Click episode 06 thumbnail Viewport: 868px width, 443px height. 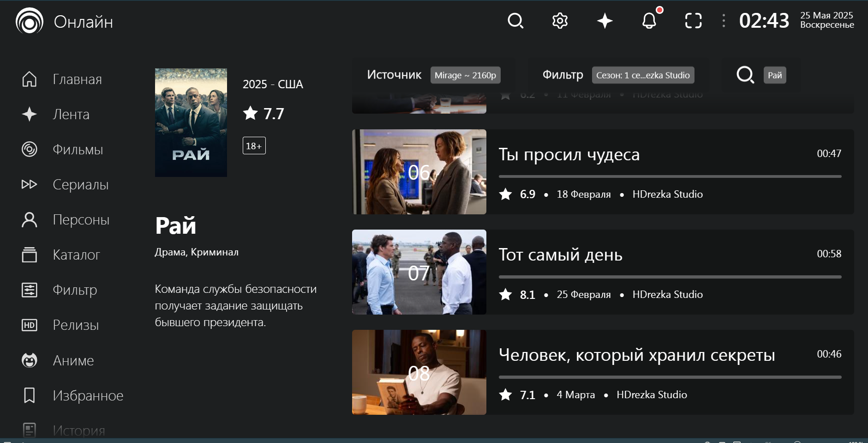pyautogui.click(x=419, y=172)
